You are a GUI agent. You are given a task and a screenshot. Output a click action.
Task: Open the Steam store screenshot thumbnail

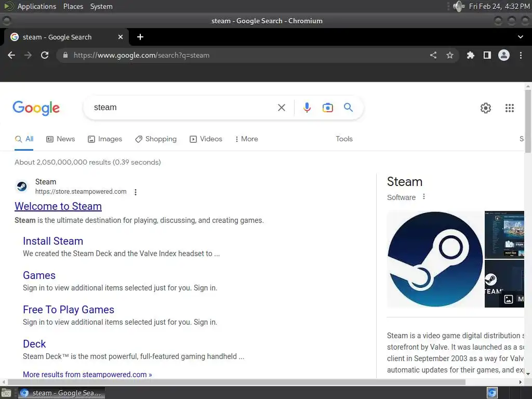point(504,235)
